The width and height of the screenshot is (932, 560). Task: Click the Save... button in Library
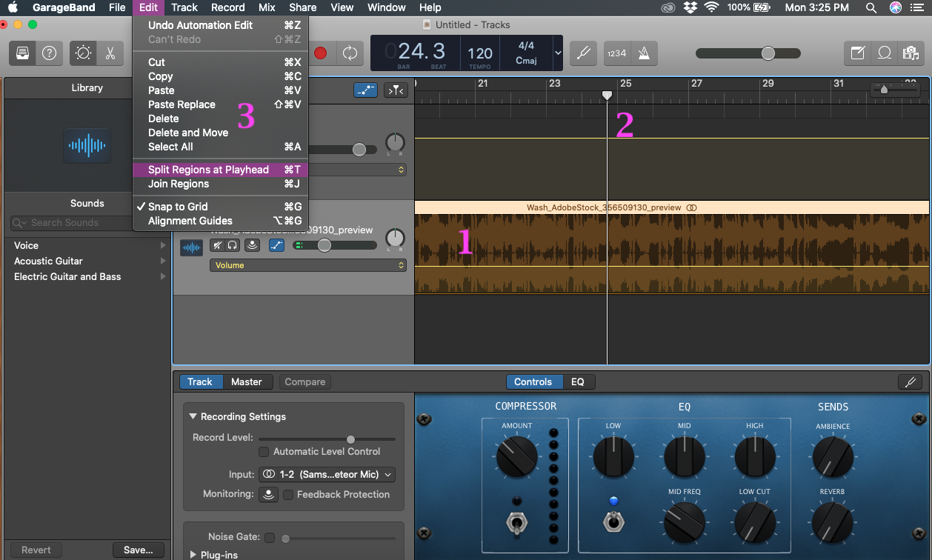point(139,550)
